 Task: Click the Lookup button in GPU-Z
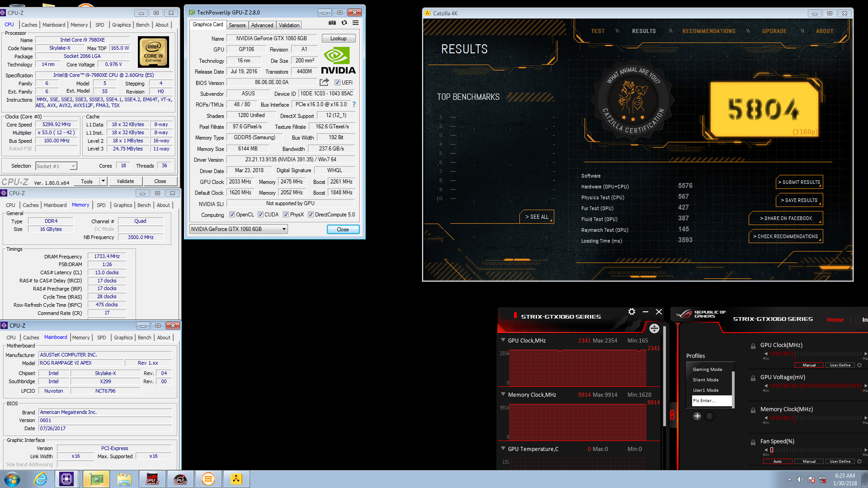click(338, 38)
